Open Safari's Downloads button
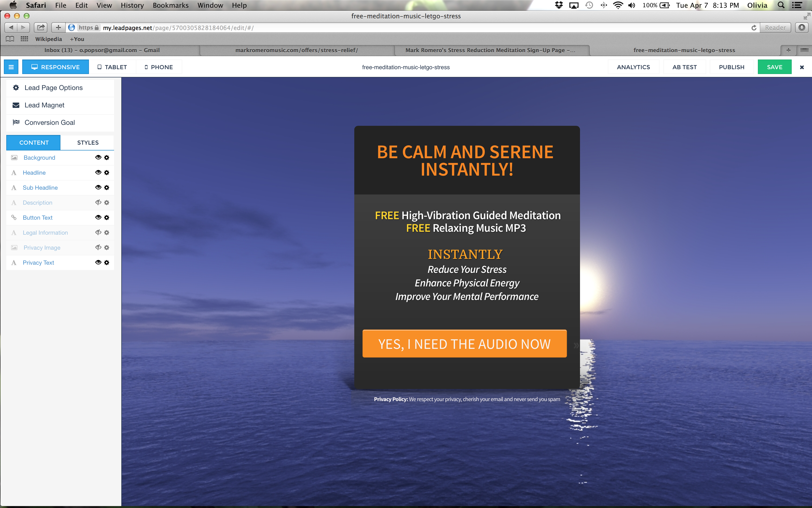This screenshot has width=812, height=508. pos(802,28)
